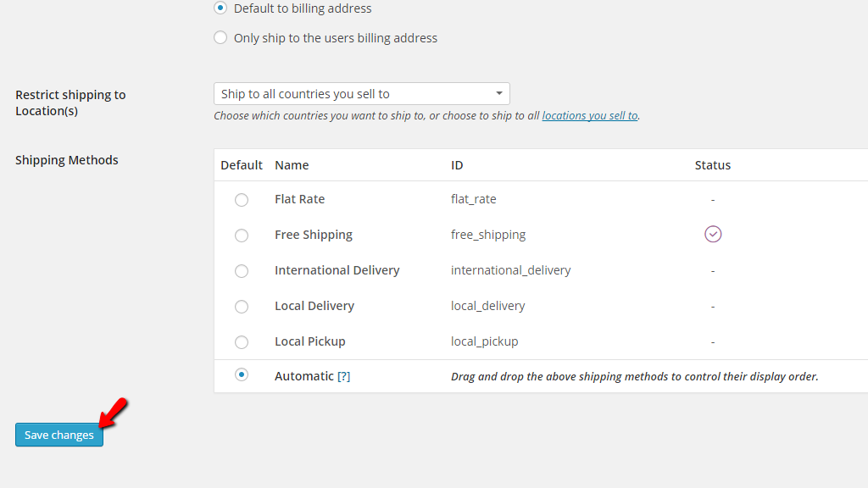
Task: Click the dropdown arrow next to ship countries
Action: [x=499, y=93]
